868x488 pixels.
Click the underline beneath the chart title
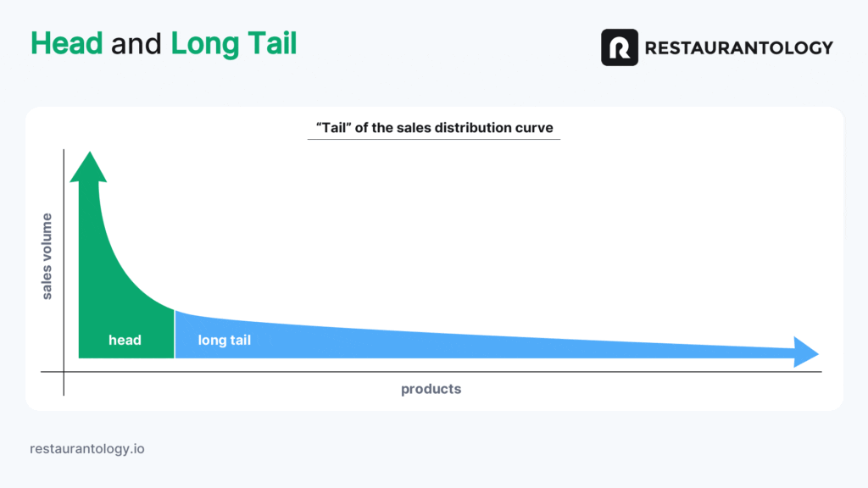(434, 140)
